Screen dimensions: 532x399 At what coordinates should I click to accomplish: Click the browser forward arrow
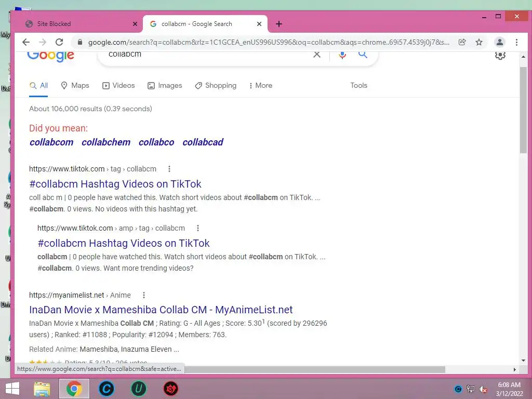[43, 42]
